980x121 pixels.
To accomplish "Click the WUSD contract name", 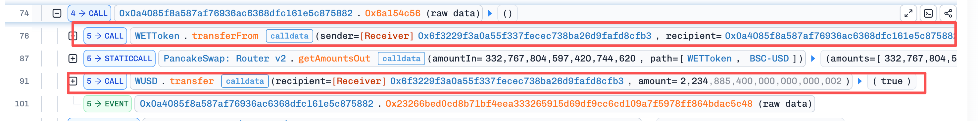I will (x=146, y=81).
